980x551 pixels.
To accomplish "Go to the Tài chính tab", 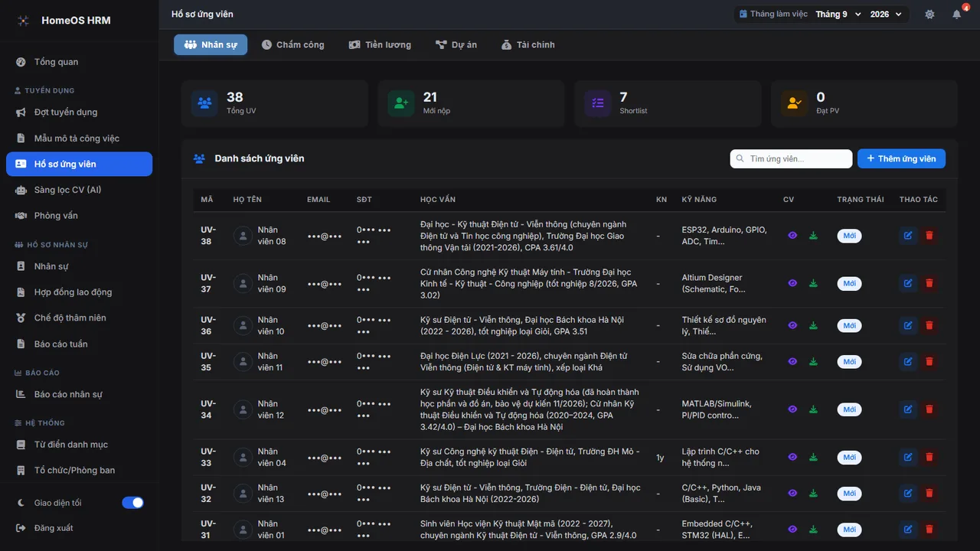I will click(x=528, y=45).
